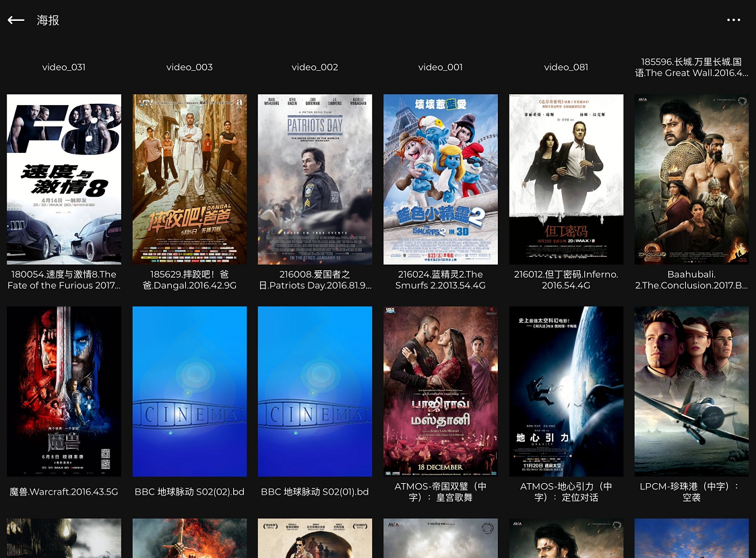Open the 珍珠港 Pearl Harbor poster
Screen dimensions: 756x558
[x=691, y=392]
